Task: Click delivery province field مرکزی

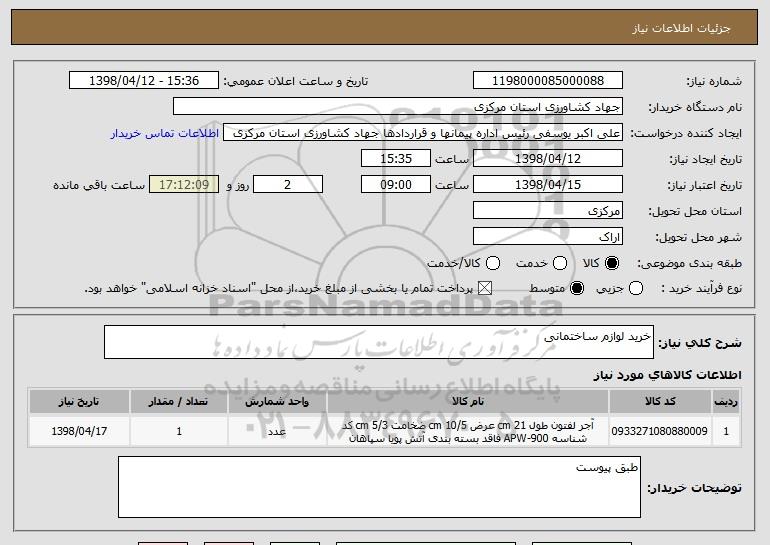Action: [x=548, y=211]
